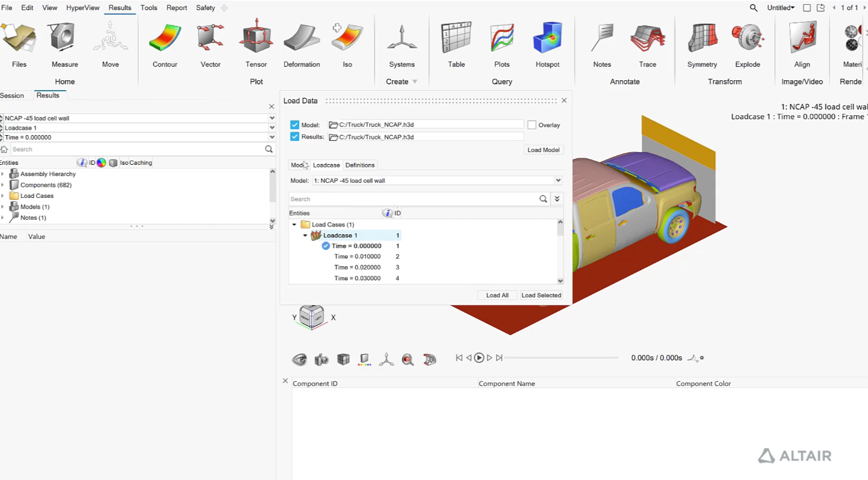This screenshot has width=868, height=480.
Task: Jump to the last animation frame
Action: tap(500, 358)
